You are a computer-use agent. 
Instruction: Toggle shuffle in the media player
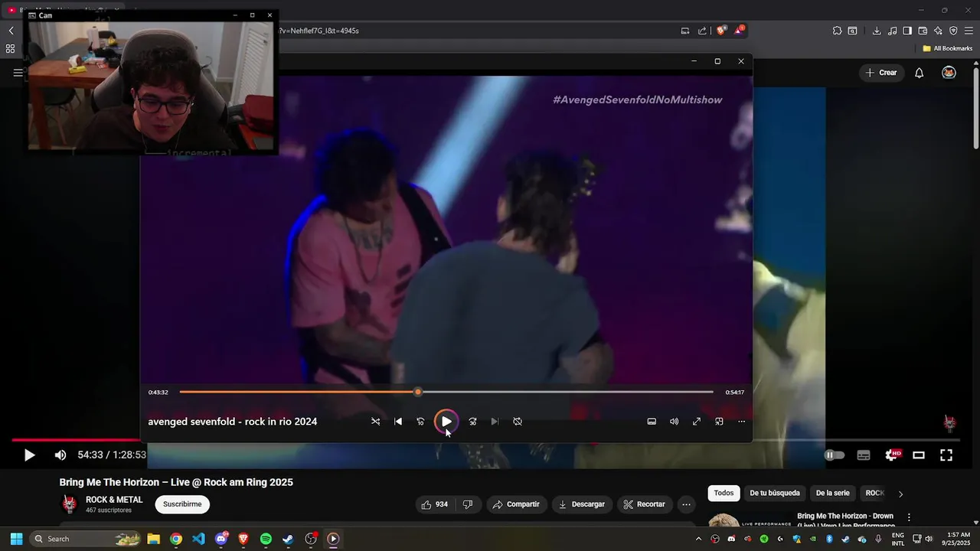tap(375, 422)
